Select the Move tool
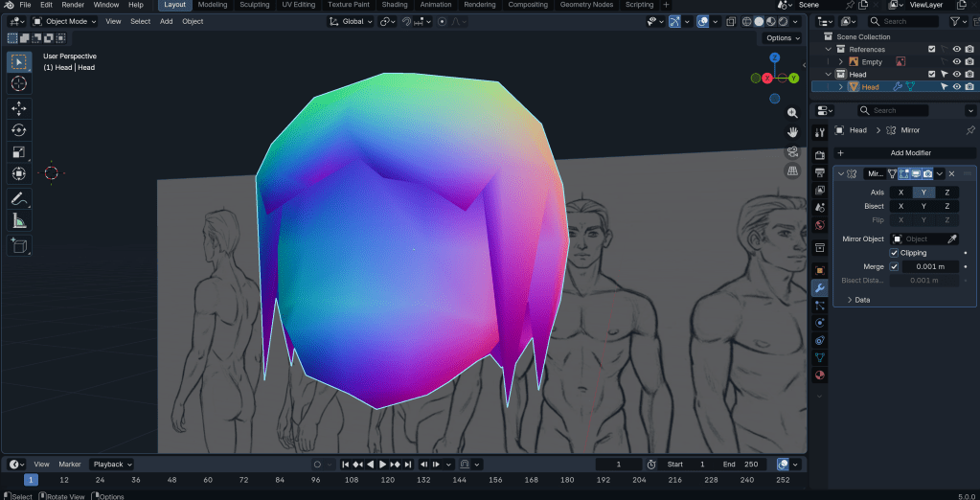 [x=18, y=108]
